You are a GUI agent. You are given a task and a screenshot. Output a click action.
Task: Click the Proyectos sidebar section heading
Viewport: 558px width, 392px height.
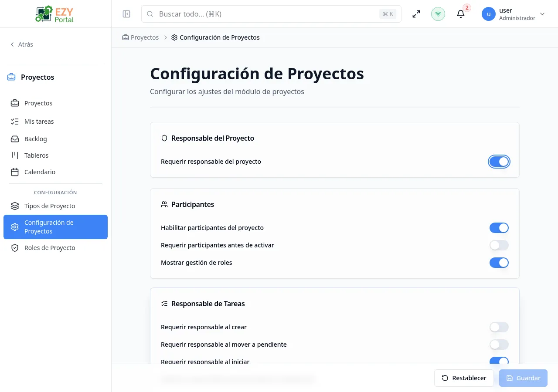click(37, 77)
